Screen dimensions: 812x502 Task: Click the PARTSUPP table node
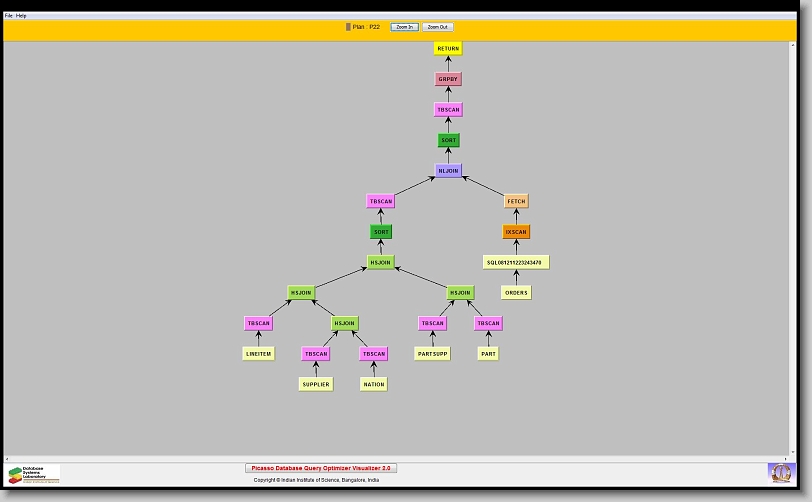[x=432, y=354]
